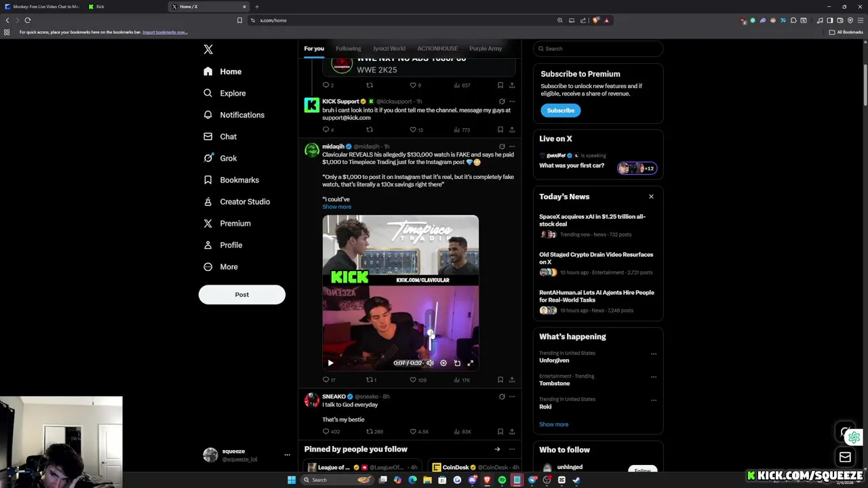868x488 pixels.
Task: Open Chat in the sidebar
Action: pyautogui.click(x=220, y=136)
